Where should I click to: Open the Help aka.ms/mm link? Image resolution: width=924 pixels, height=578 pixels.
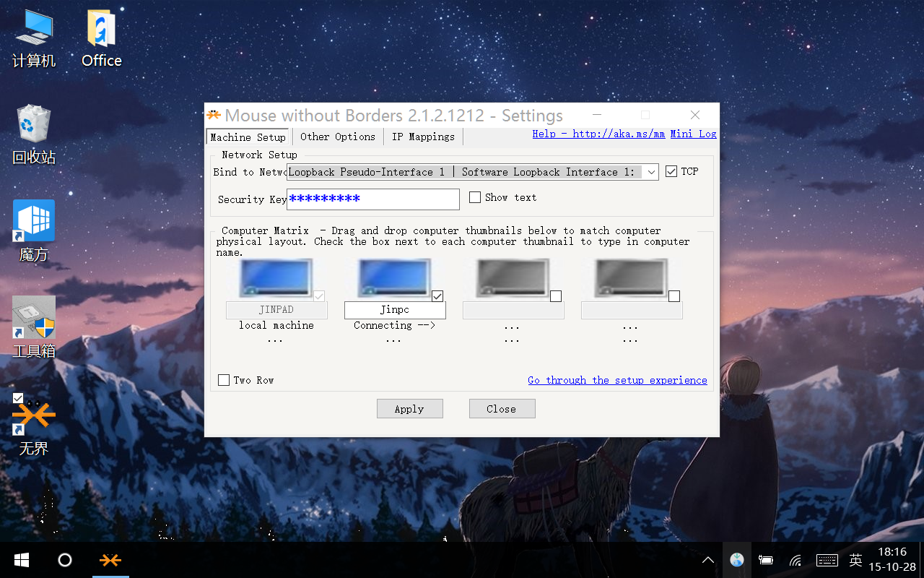pos(598,134)
